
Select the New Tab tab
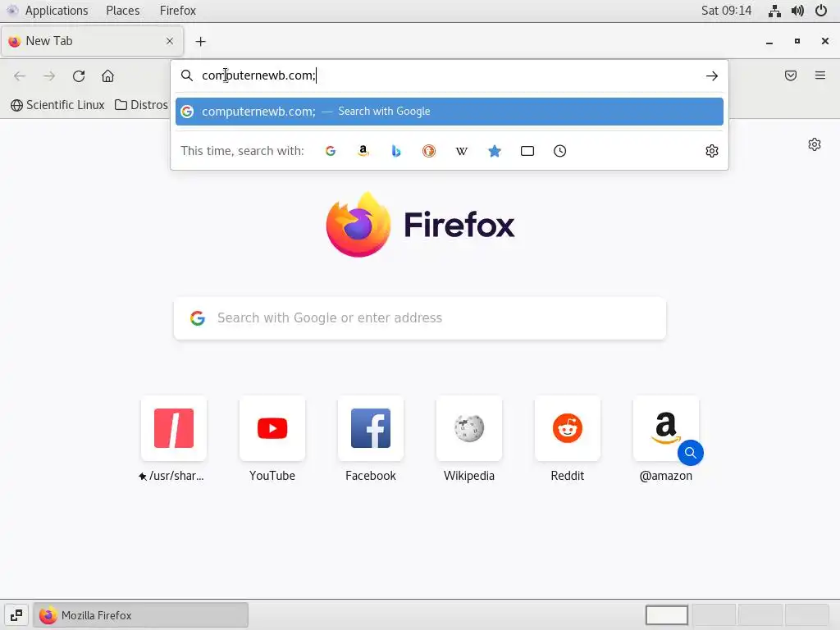92,41
